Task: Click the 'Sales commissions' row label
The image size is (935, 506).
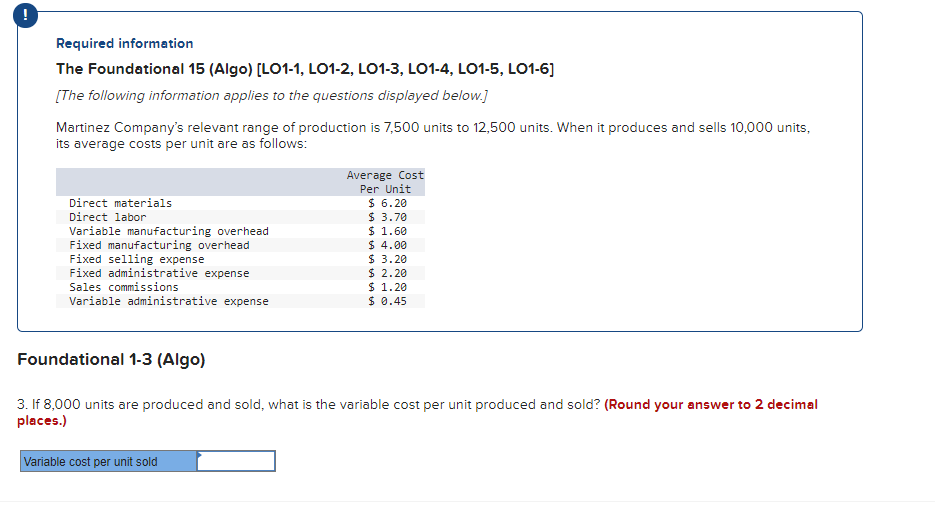Action: click(123, 287)
